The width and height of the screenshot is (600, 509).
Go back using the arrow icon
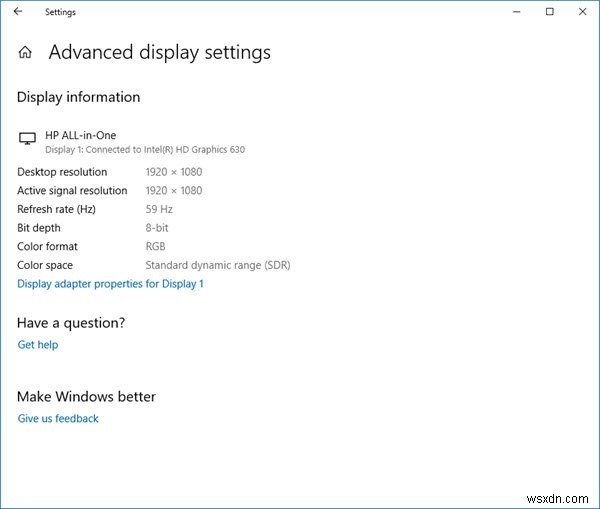click(x=18, y=11)
